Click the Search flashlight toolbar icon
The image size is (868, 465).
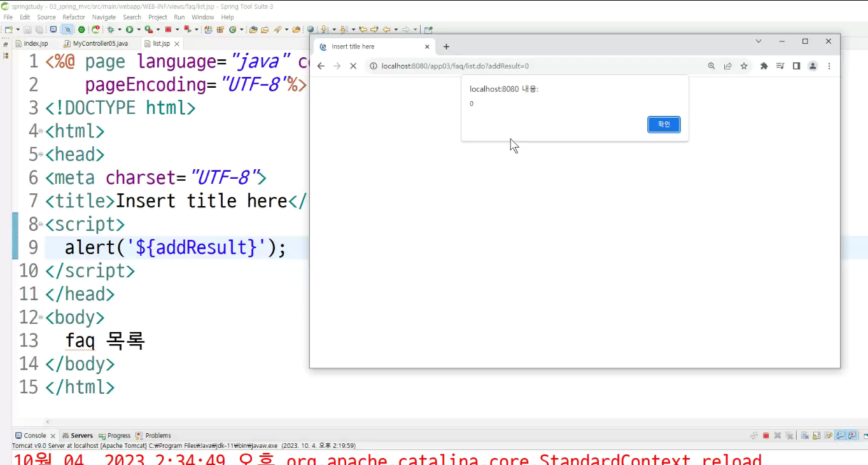point(277,29)
